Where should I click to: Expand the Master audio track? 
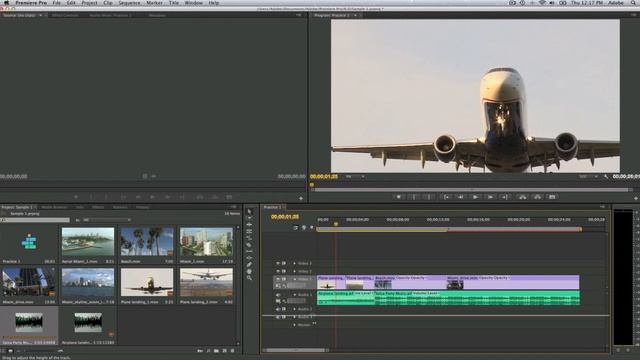[x=295, y=325]
